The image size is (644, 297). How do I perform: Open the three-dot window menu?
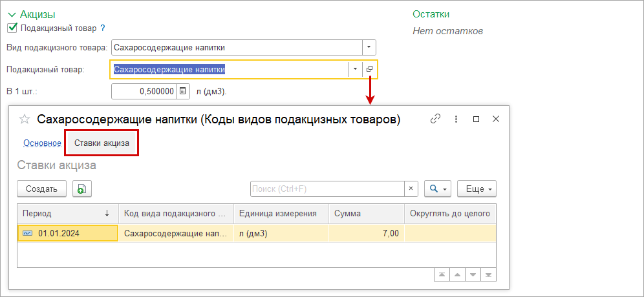click(x=456, y=119)
